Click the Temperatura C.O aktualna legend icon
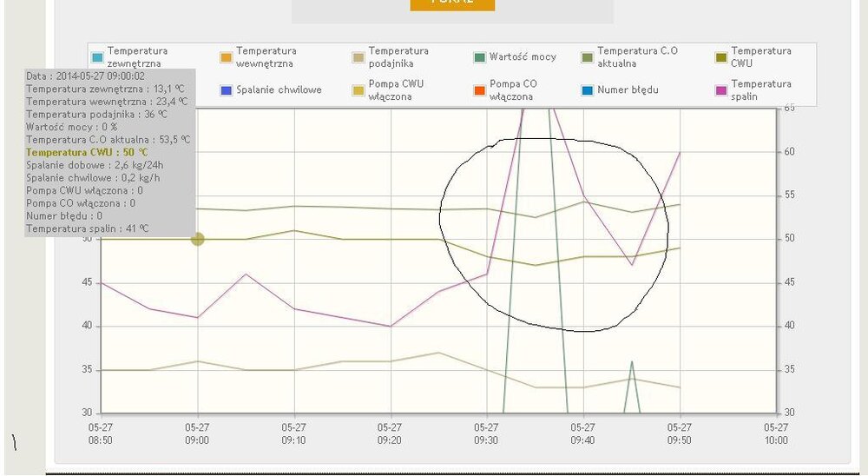The width and height of the screenshot is (868, 476). click(x=588, y=57)
